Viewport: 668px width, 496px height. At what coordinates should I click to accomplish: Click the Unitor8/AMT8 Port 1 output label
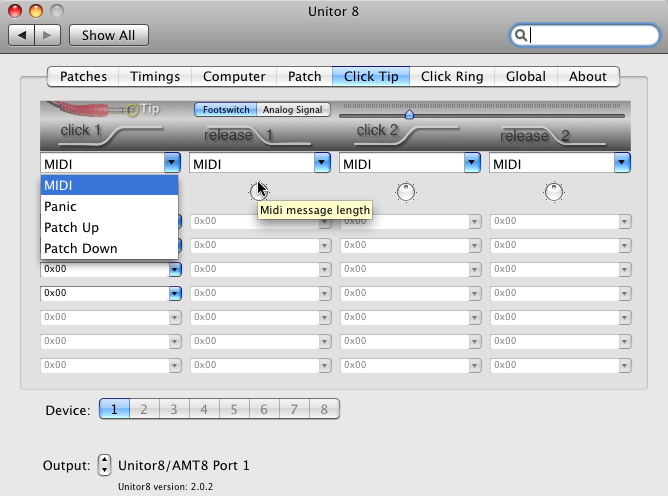pos(184,465)
